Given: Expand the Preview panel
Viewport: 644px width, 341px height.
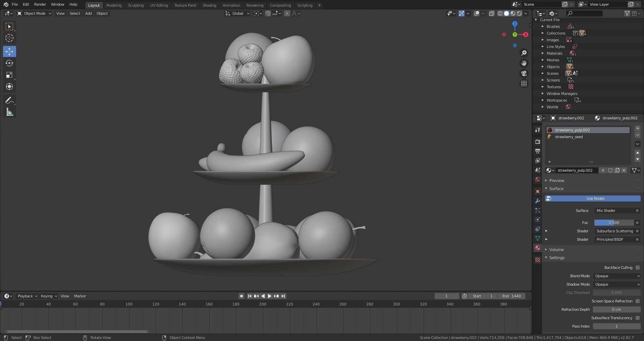Looking at the screenshot, I should pos(557,180).
